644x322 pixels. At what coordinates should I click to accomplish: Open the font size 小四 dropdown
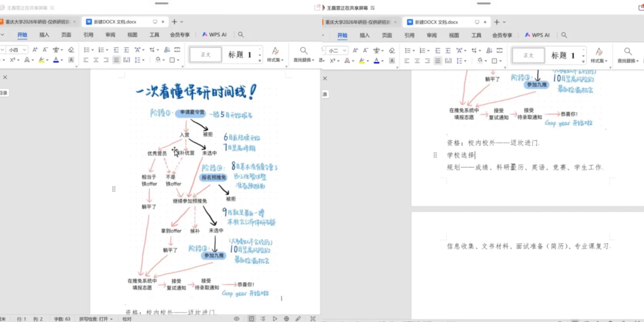(x=24, y=50)
